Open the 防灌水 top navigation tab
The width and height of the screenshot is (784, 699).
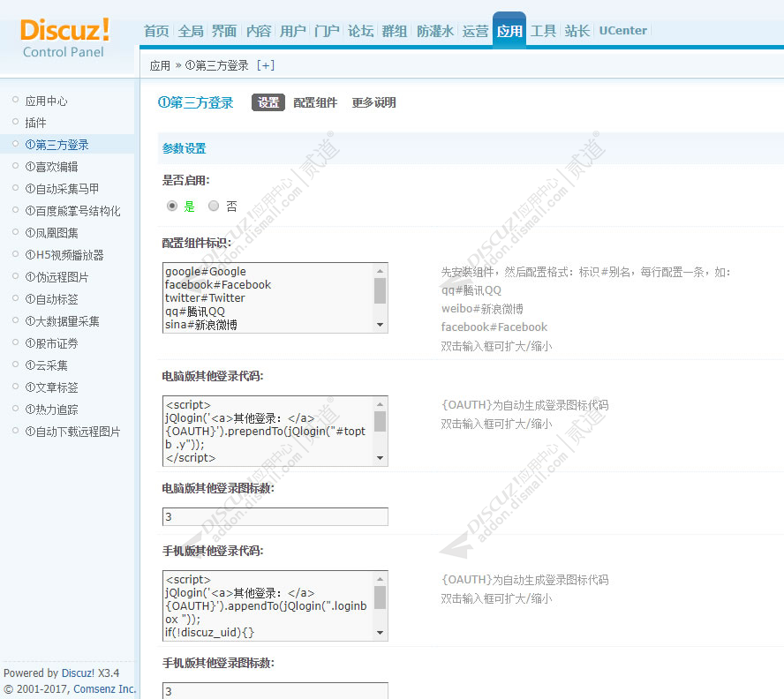[x=435, y=31]
